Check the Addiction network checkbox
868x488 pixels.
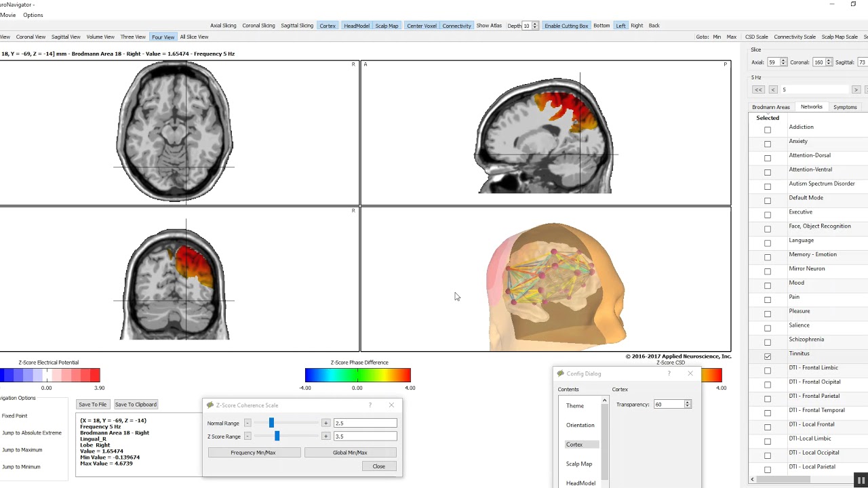point(768,129)
